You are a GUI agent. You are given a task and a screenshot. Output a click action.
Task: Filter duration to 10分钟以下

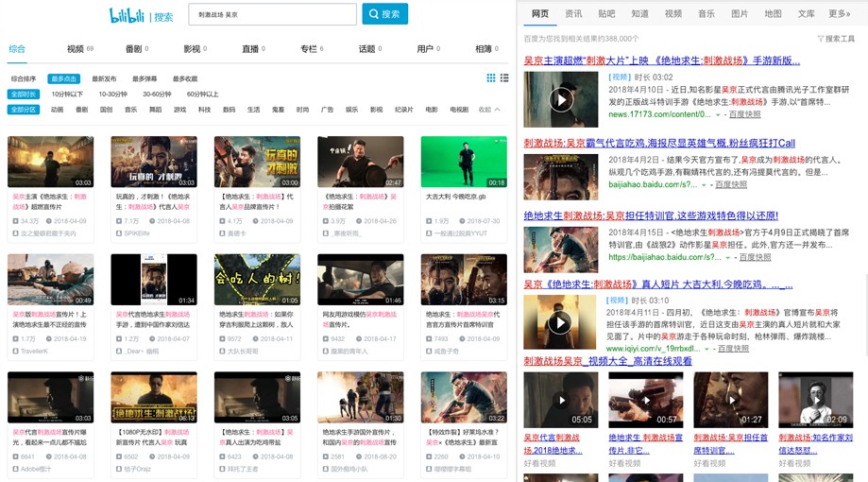tap(67, 95)
